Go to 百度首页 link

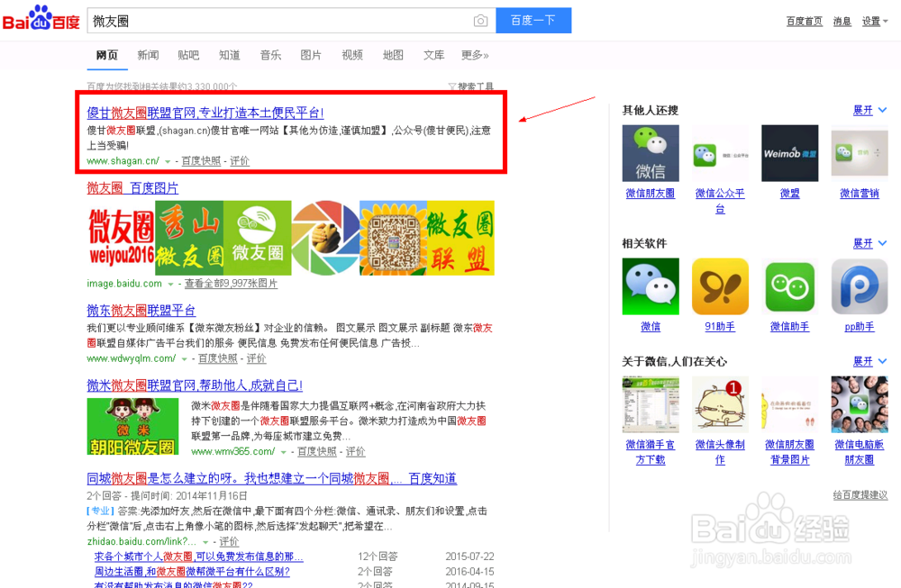coord(805,22)
